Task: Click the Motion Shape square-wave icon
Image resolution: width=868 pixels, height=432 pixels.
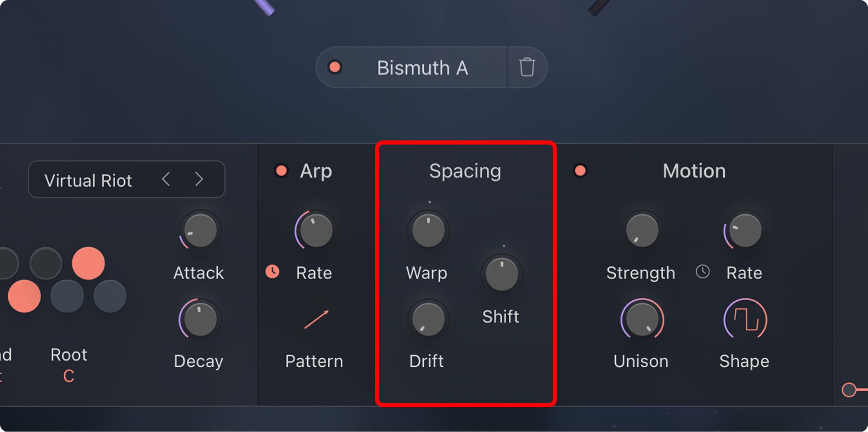Action: pos(745,320)
